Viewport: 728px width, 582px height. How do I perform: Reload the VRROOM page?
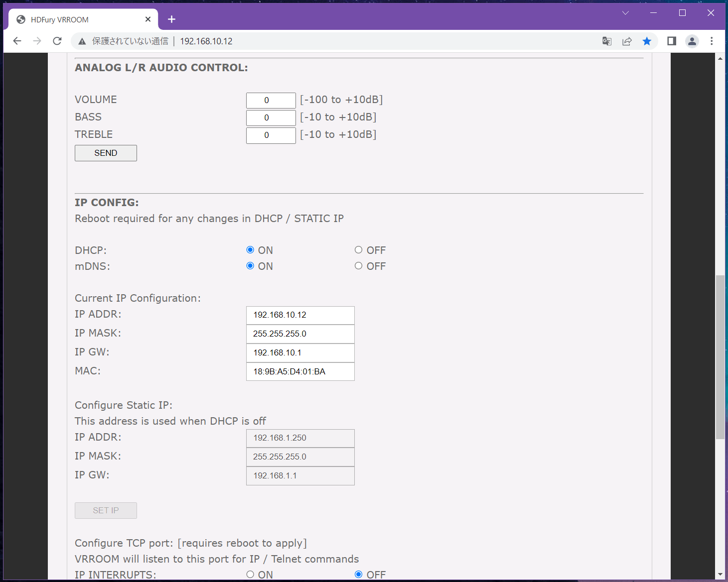[57, 41]
